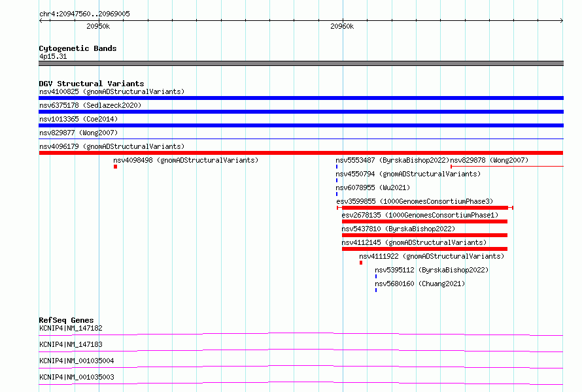Open esv3599855 1000GenomesConsortiumPhase3 label
This screenshot has width=582, height=392.
[x=415, y=201]
